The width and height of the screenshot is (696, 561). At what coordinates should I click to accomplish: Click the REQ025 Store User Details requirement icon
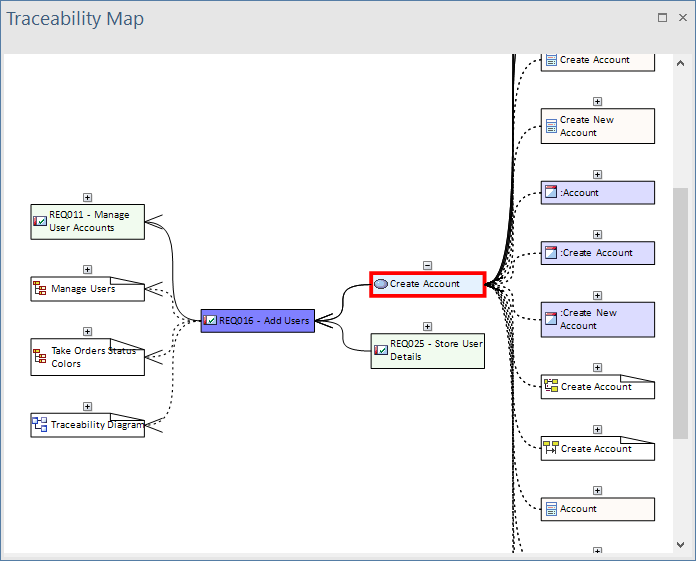381,350
